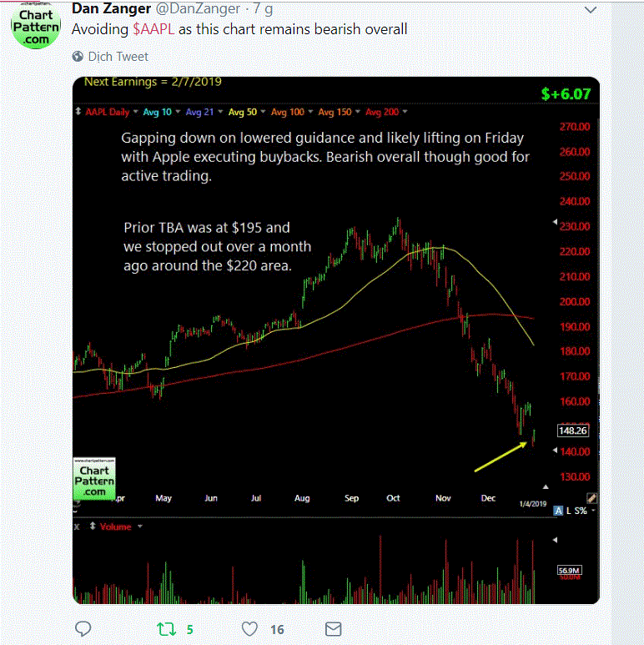Open the Avg 50 moving average menu
This screenshot has height=645, width=644.
pyautogui.click(x=245, y=112)
